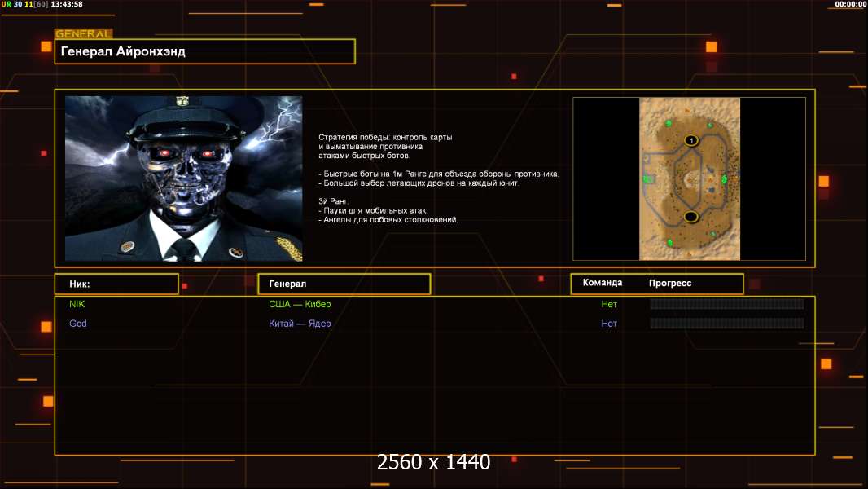This screenshot has height=489, width=868.
Task: Select the black oval start marker on map
Action: tap(690, 217)
